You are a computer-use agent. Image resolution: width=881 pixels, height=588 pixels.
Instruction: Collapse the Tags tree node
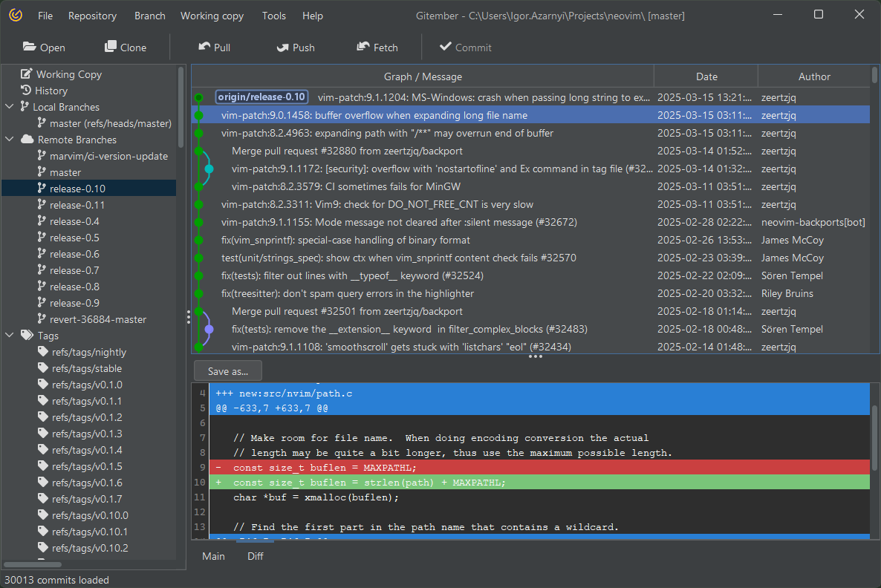10,336
